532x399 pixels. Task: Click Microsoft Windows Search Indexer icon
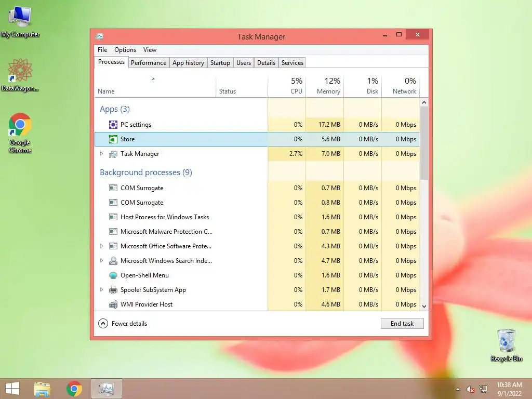[113, 261]
